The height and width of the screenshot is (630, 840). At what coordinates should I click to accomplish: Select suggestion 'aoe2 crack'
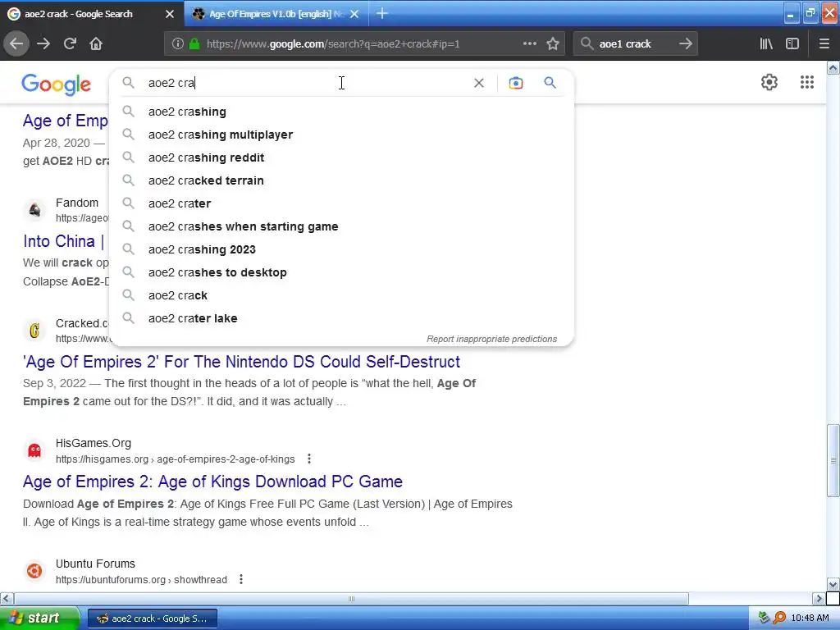341,295
